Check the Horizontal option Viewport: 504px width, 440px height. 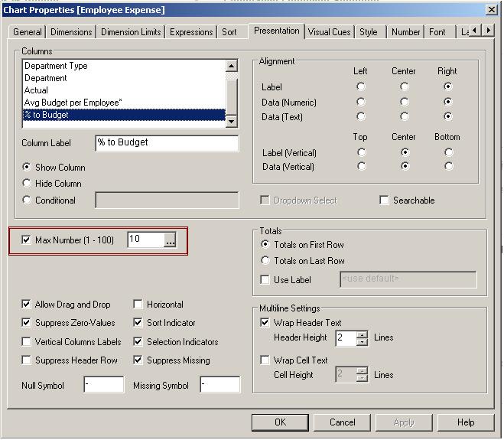pyautogui.click(x=138, y=304)
